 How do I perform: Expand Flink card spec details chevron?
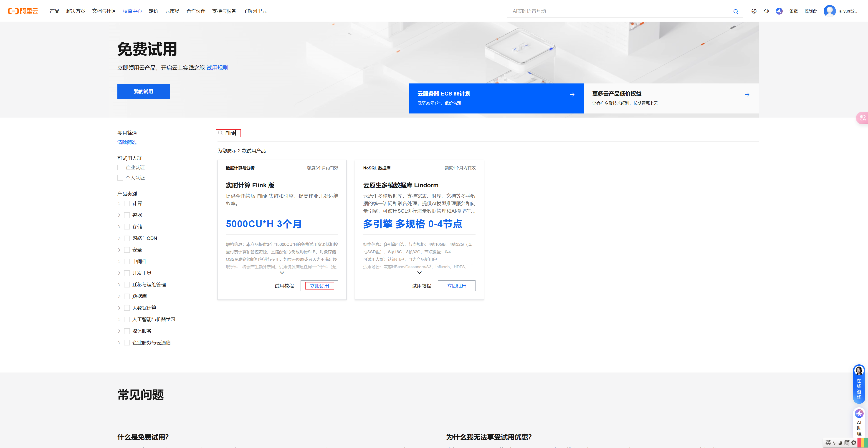pos(282,273)
